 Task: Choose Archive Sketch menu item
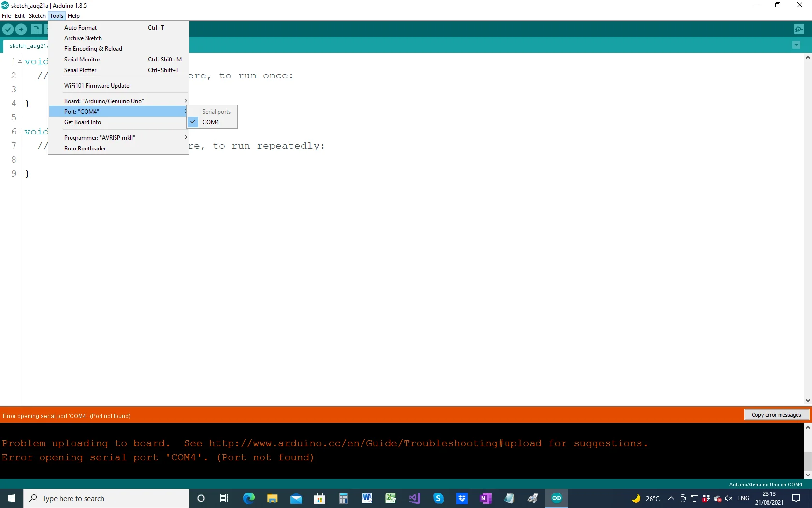coord(118,38)
